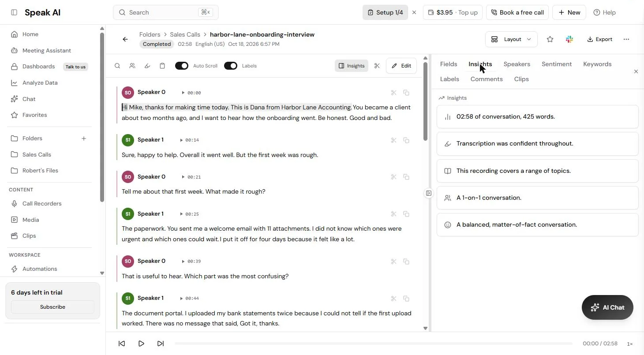Open the Slack integration icon
Viewport: 644px width, 355px height.
pos(569,39)
